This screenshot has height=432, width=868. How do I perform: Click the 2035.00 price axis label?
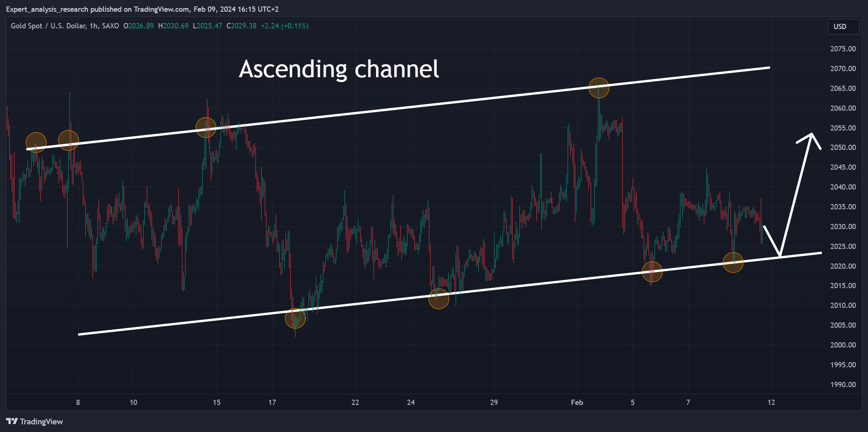[x=843, y=207]
